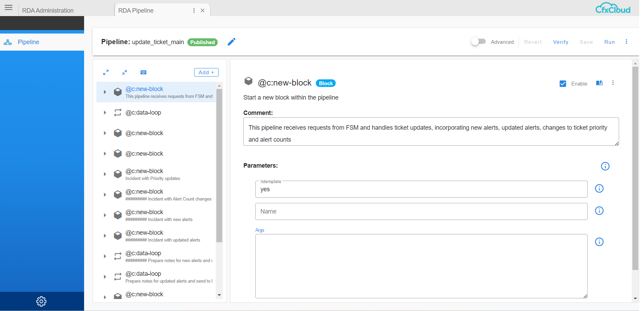Open the RDA Pipeline tab options menu

(194, 10)
